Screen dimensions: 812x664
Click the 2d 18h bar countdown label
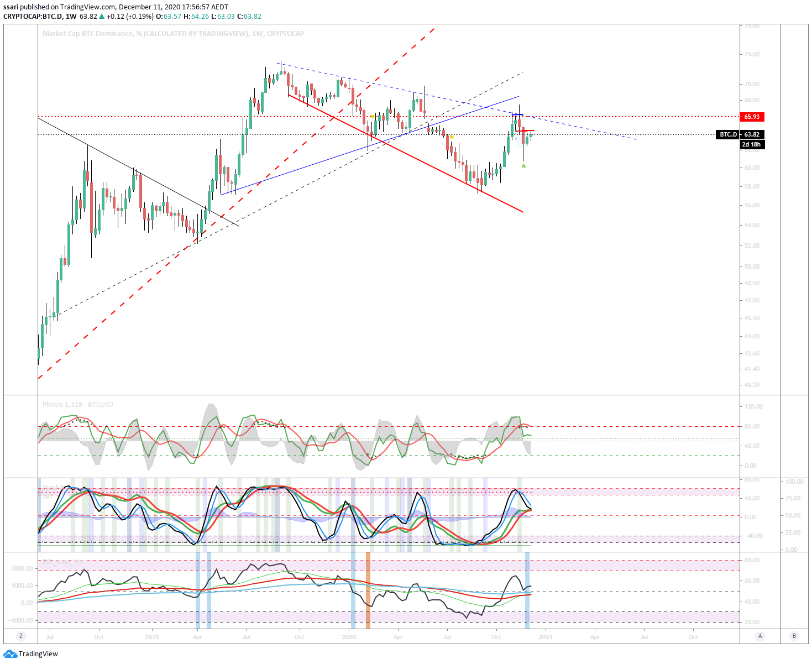tap(752, 144)
